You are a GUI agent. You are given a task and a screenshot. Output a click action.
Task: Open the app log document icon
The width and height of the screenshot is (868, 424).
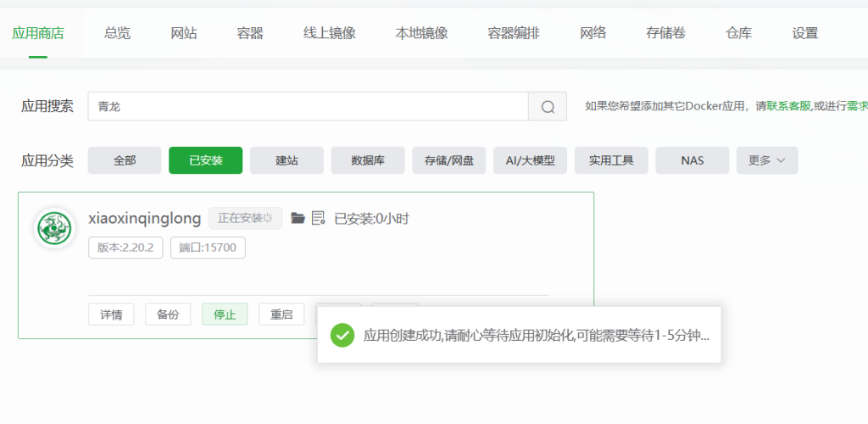point(319,218)
